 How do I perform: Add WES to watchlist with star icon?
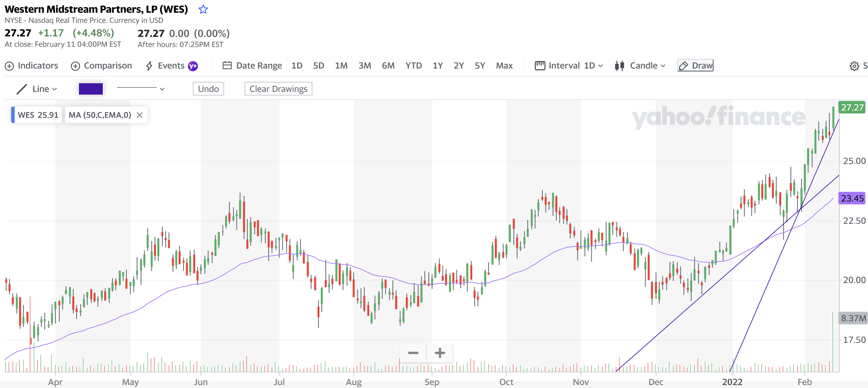point(203,9)
